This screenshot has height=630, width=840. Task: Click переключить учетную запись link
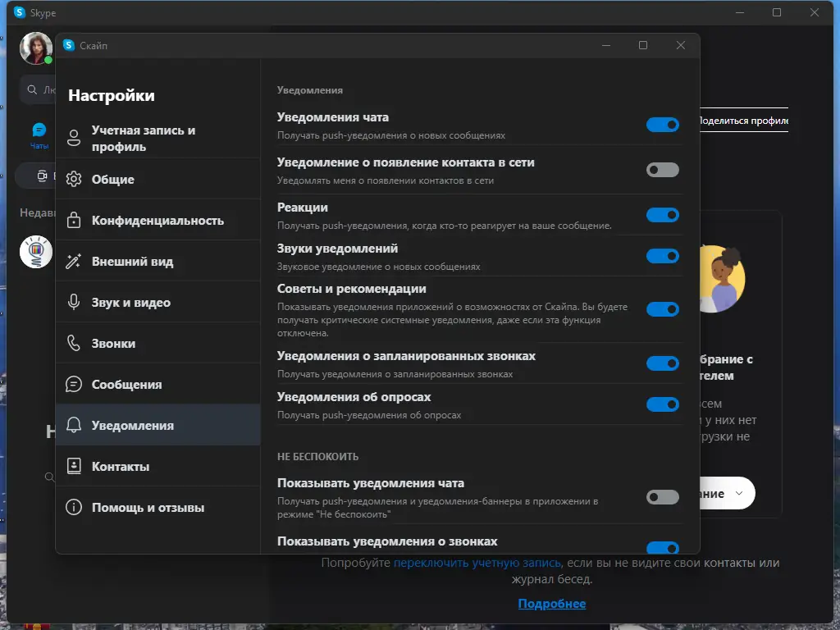(477, 563)
